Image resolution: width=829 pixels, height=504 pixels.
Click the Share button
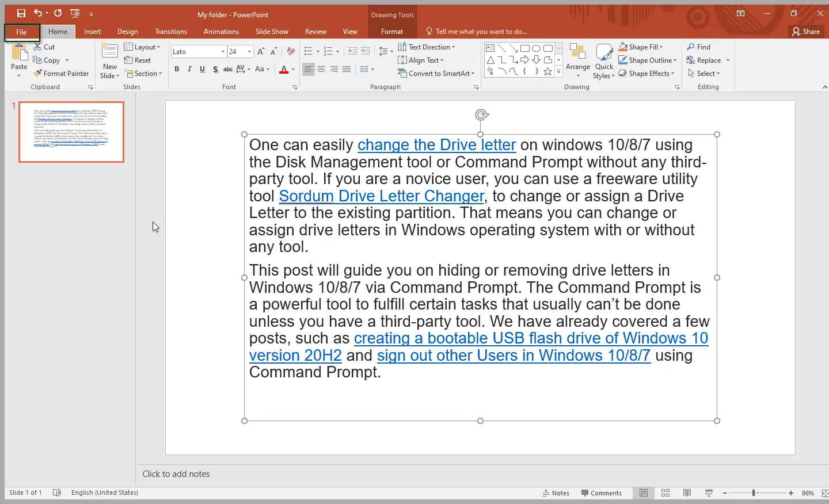[806, 32]
